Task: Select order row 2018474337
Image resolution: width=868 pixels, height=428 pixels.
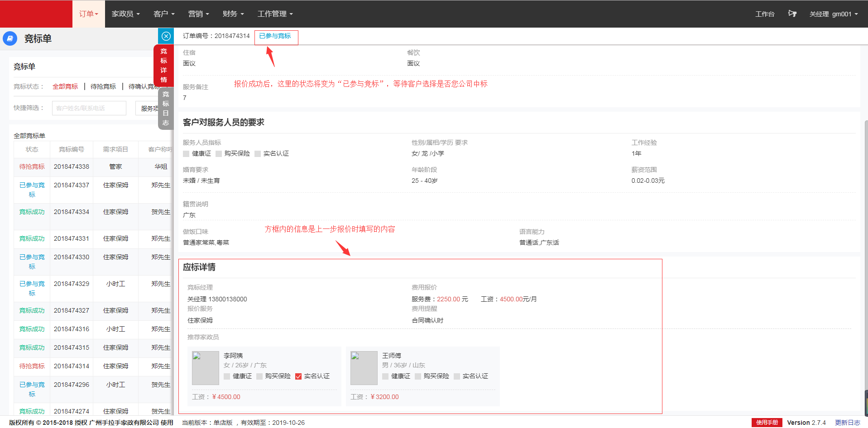Action: [x=93, y=190]
